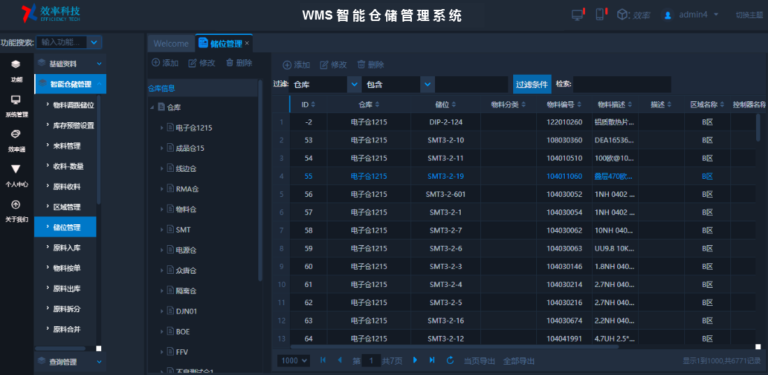768x375 pixels.
Task: Expand the 成品仓15 tree node arrow
Action: point(162,148)
